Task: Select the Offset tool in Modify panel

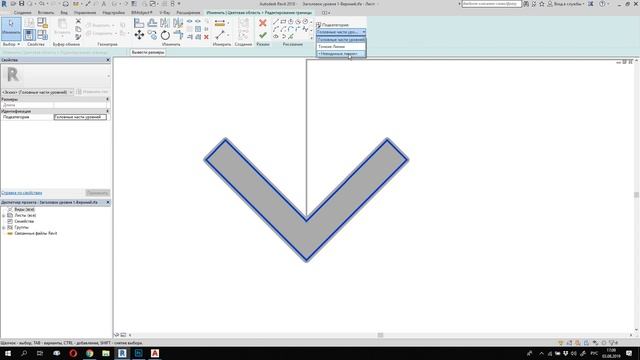Action: (152, 23)
